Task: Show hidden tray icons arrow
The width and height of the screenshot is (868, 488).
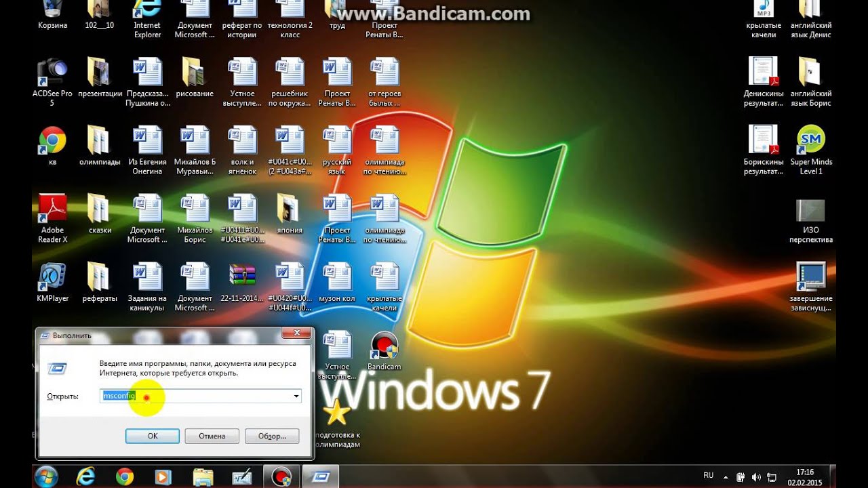Action: 725,477
